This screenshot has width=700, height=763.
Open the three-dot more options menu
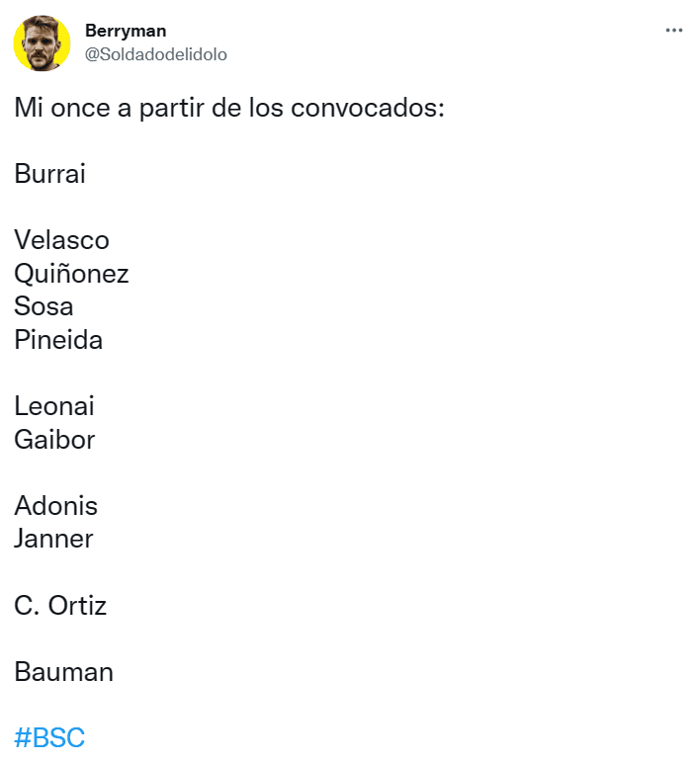coord(673,31)
